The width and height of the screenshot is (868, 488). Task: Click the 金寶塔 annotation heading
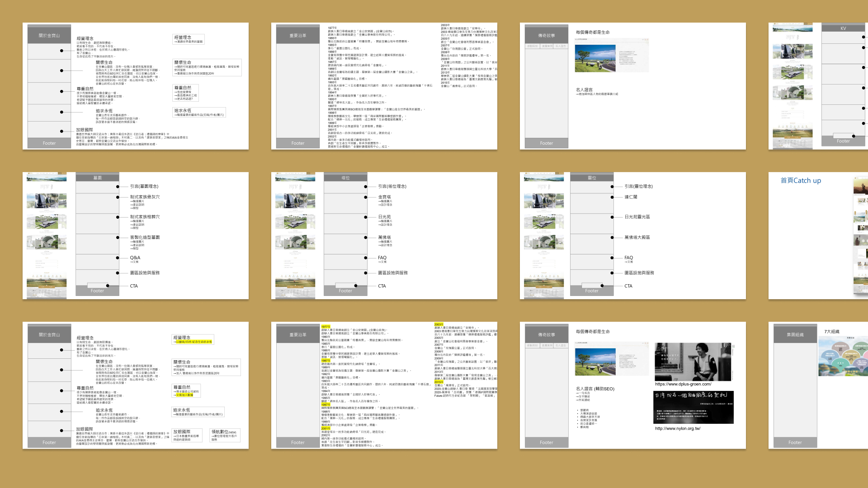pyautogui.click(x=384, y=197)
